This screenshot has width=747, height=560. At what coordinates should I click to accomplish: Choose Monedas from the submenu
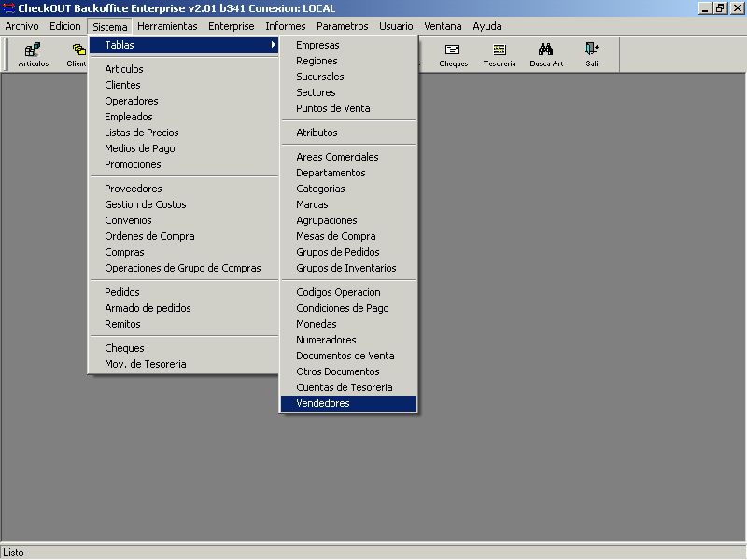click(348, 324)
